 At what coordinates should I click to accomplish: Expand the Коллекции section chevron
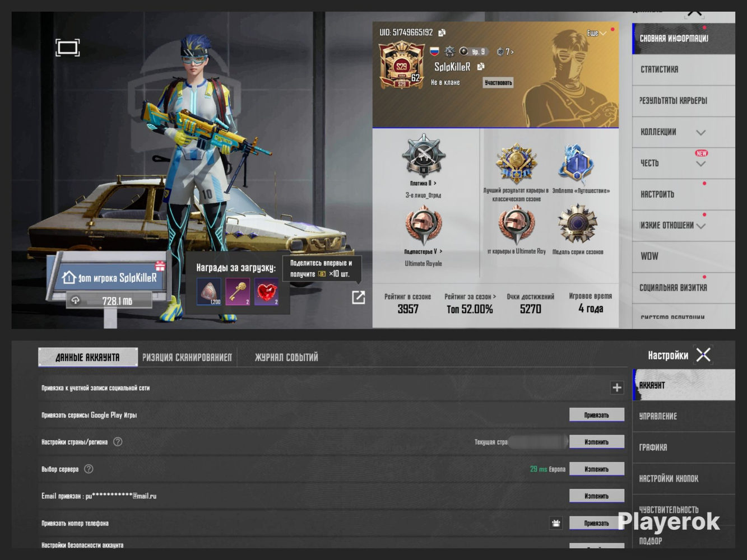(x=700, y=133)
